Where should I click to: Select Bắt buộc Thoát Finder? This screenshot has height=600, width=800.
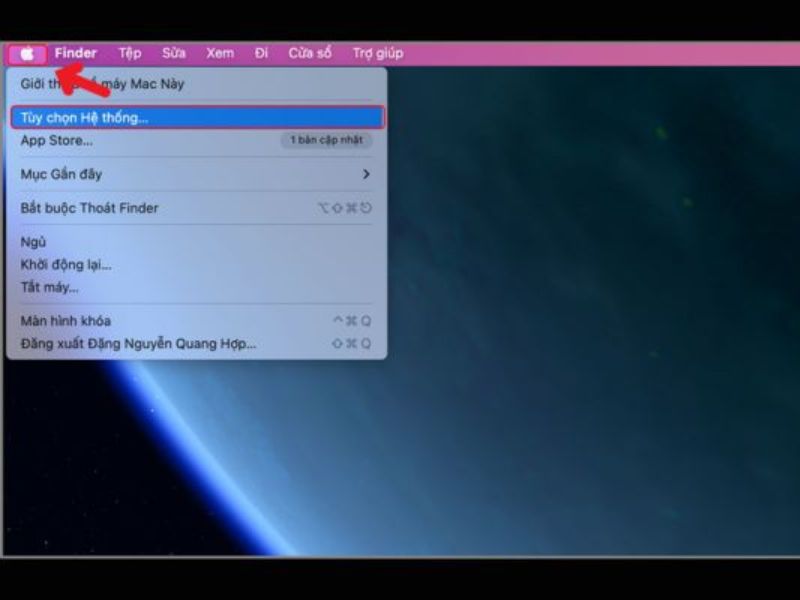[196, 208]
